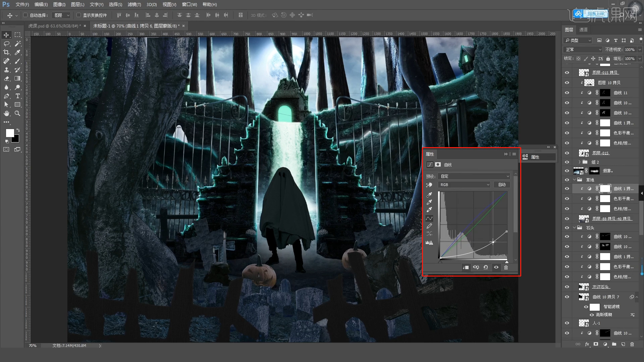
Task: Select the 左边石头 layer
Action: [600, 287]
